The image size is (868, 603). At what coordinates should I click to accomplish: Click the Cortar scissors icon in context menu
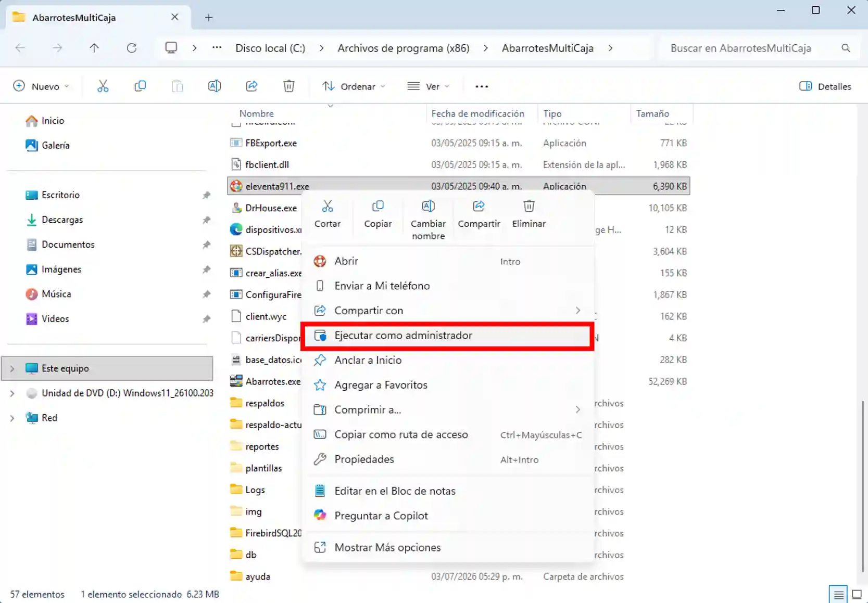point(328,207)
